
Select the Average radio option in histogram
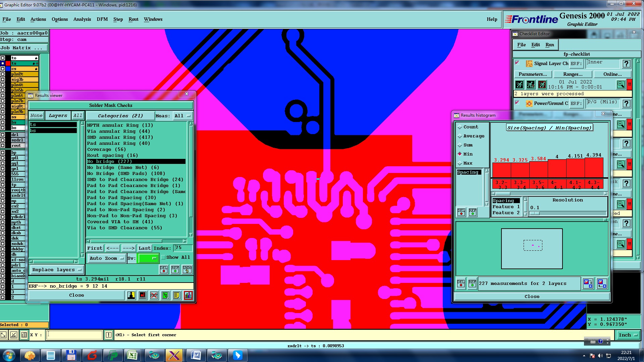click(x=460, y=136)
